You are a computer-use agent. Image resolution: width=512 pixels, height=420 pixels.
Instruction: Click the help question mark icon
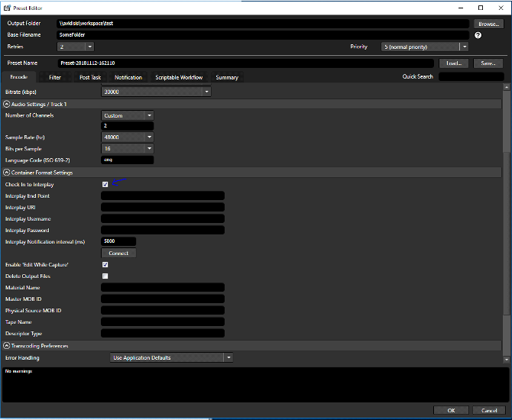(x=478, y=35)
